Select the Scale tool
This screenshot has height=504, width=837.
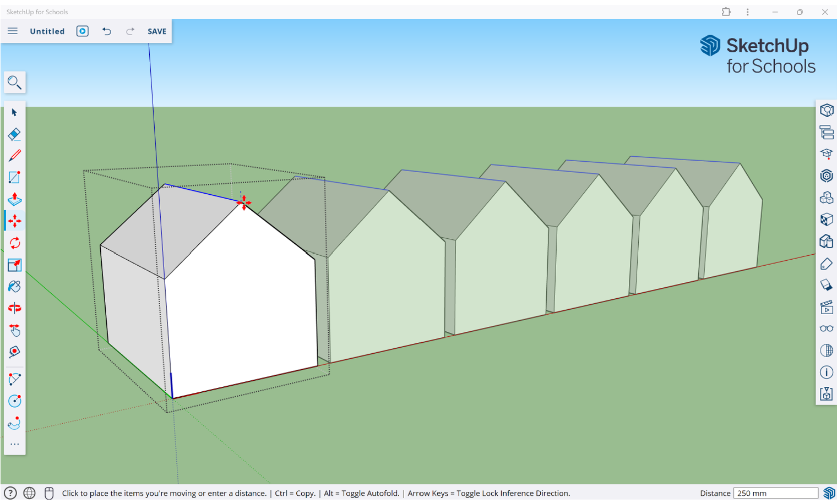(x=14, y=265)
